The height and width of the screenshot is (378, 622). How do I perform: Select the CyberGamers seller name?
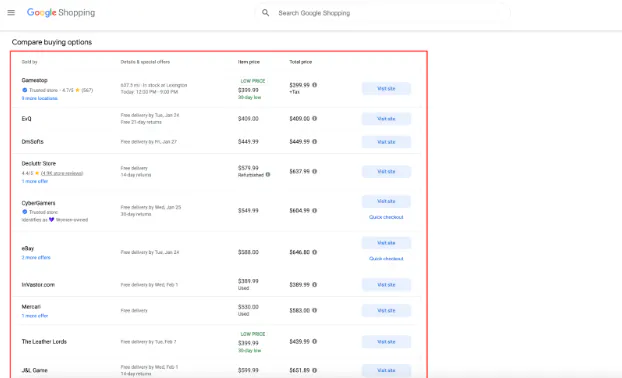38,203
